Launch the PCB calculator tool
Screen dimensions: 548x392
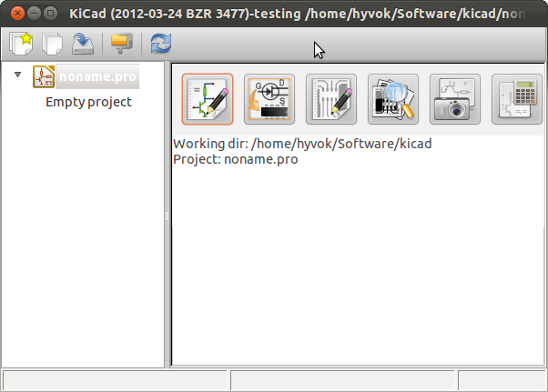tap(517, 99)
